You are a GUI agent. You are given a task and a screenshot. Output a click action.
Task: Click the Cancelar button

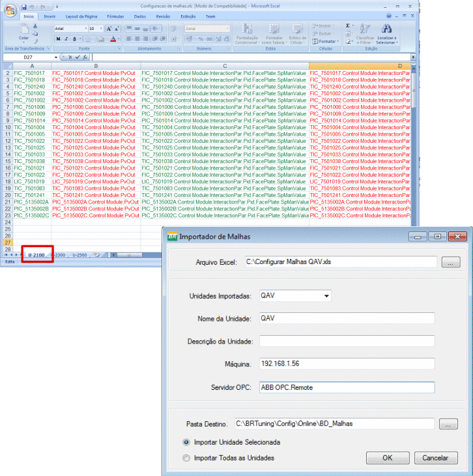pos(436,458)
